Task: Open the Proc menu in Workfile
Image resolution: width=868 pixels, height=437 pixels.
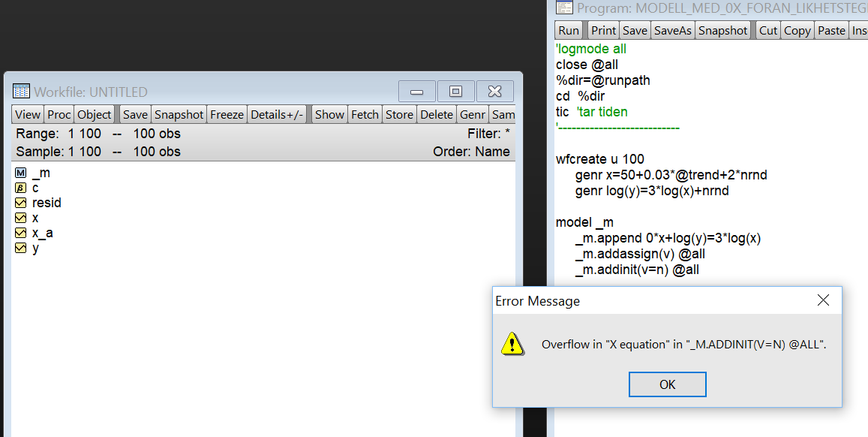Action: (x=59, y=114)
